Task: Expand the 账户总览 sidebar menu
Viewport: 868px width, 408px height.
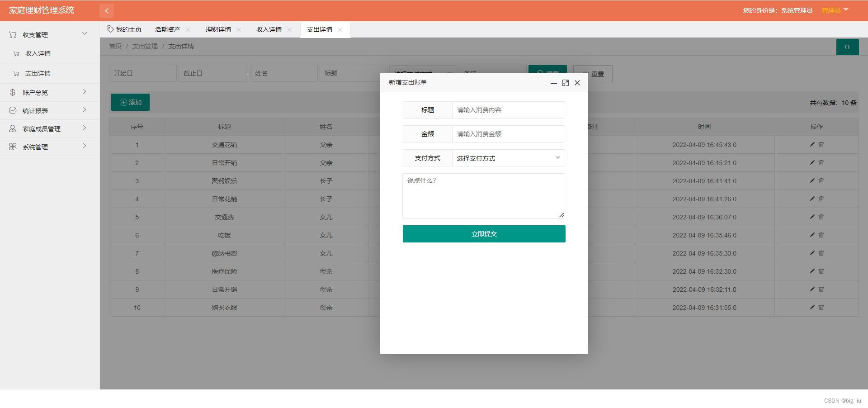Action: [x=50, y=92]
